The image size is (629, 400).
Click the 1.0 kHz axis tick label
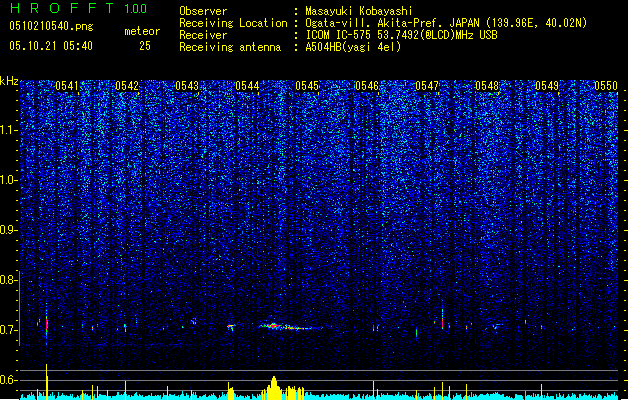[8, 180]
